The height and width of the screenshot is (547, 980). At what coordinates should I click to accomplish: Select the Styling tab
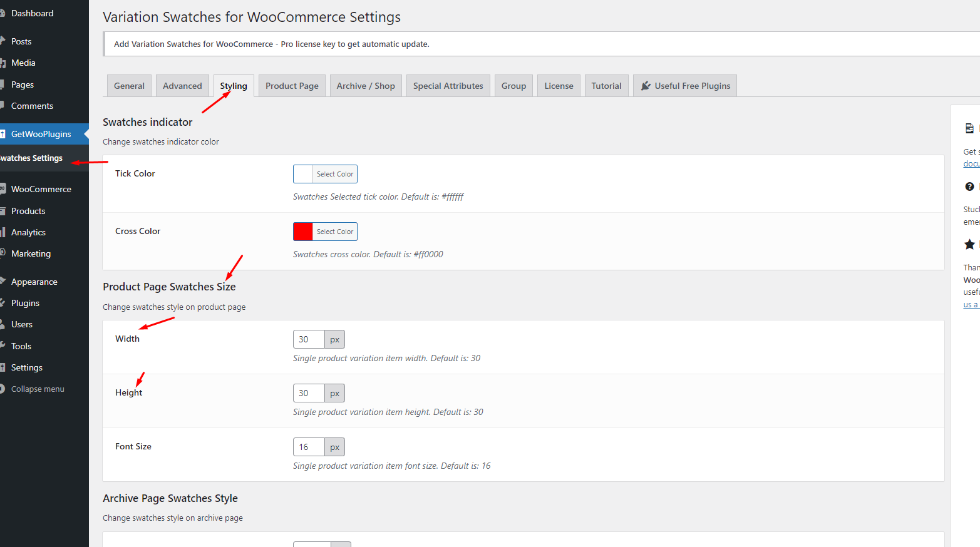[234, 86]
